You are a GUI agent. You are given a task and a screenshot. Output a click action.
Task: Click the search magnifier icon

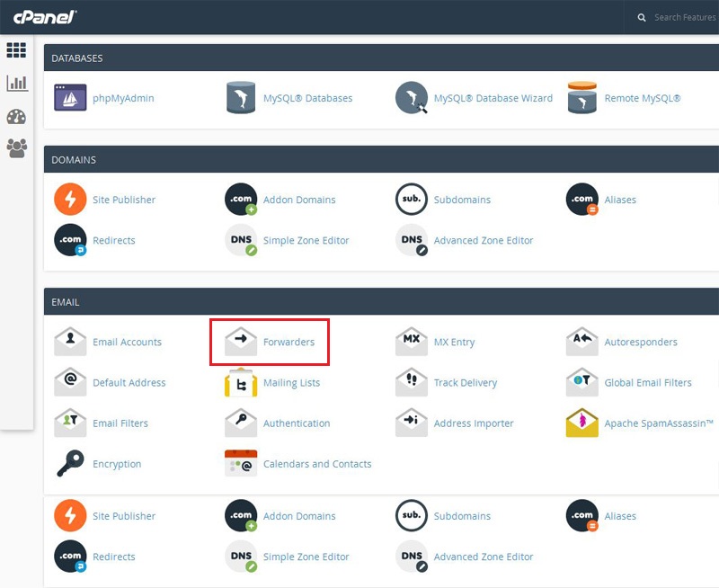(x=642, y=17)
